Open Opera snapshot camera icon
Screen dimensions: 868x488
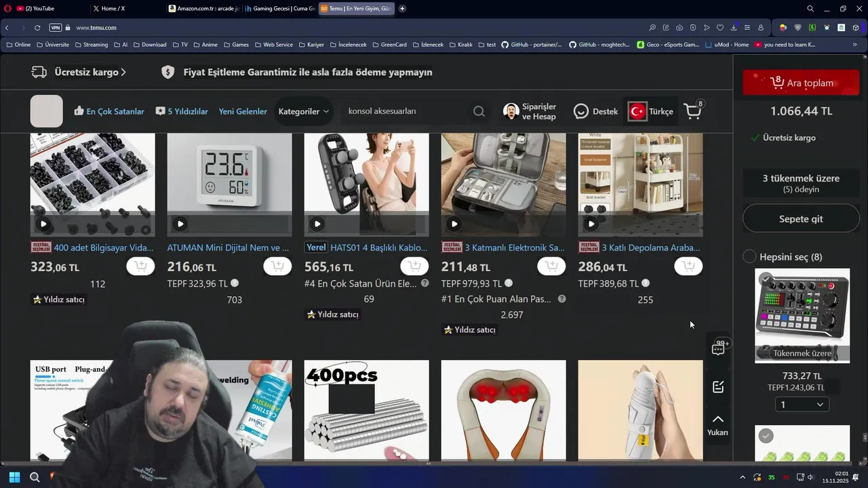pyautogui.click(x=679, y=28)
